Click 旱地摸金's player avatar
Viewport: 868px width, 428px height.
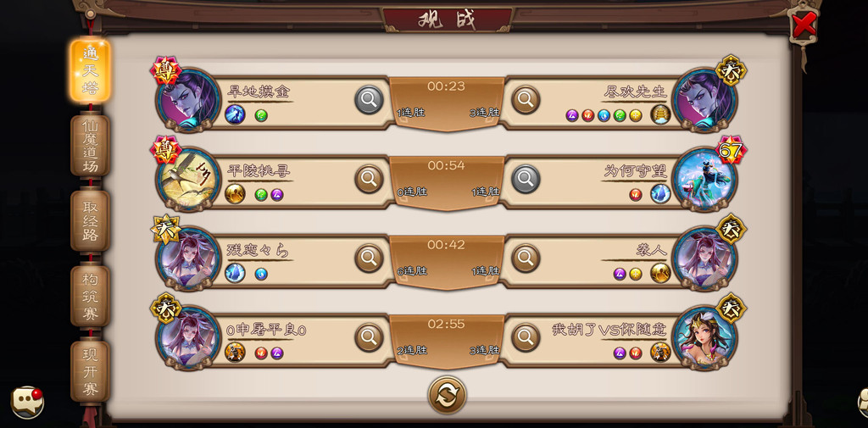coord(189,100)
